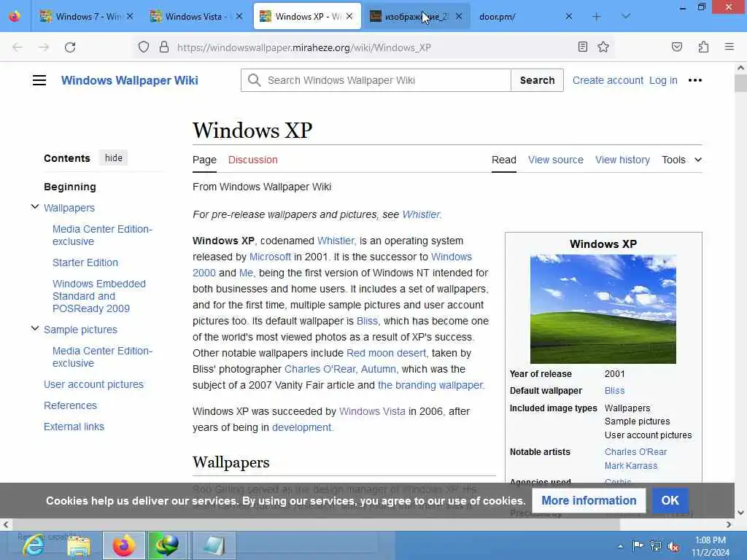Accept cookies with OK button

pos(670,500)
